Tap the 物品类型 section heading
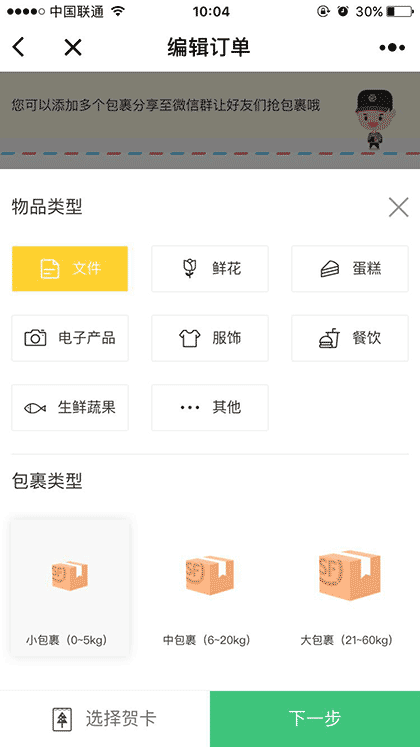The width and height of the screenshot is (420, 747). [47, 207]
